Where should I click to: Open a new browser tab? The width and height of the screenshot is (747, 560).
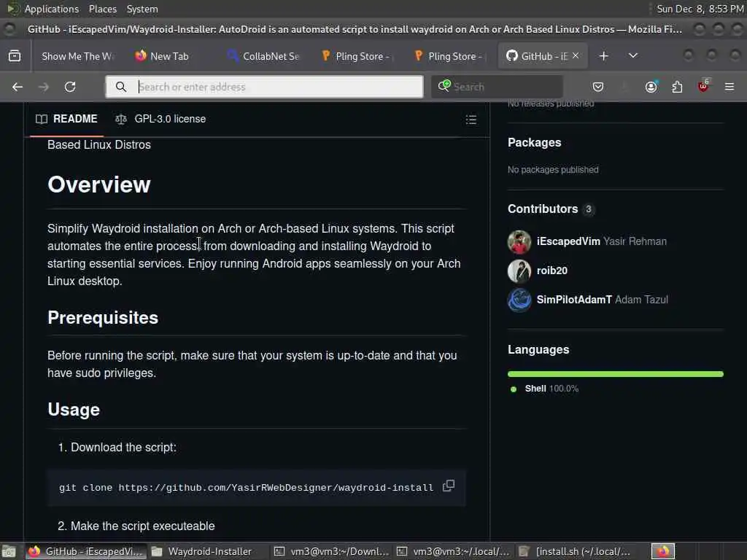(x=603, y=55)
